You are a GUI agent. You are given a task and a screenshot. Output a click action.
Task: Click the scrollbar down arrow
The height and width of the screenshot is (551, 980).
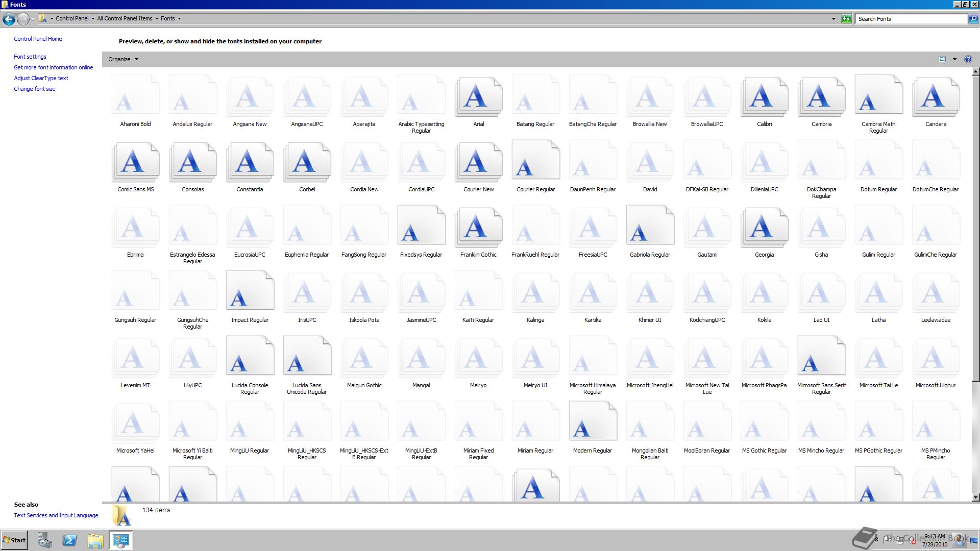click(975, 497)
